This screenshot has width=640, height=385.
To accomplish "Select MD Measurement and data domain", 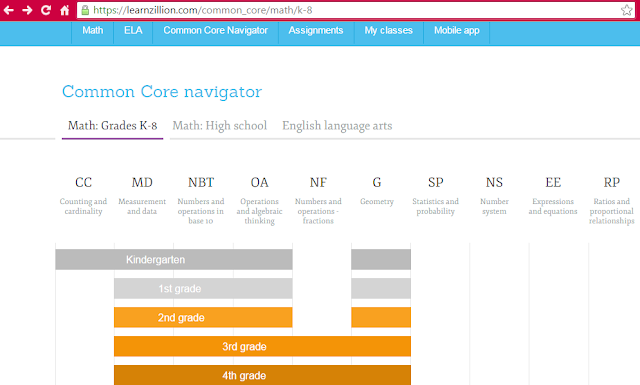I will click(142, 196).
